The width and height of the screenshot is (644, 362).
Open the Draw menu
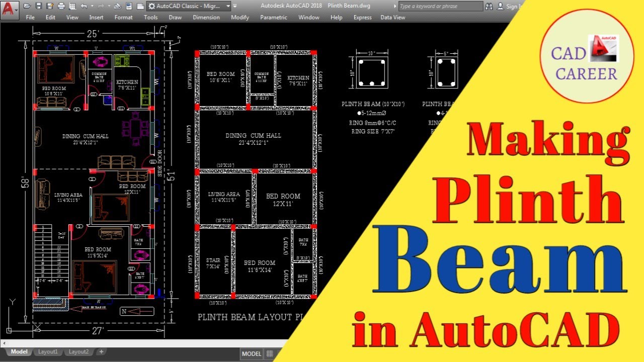pyautogui.click(x=175, y=17)
